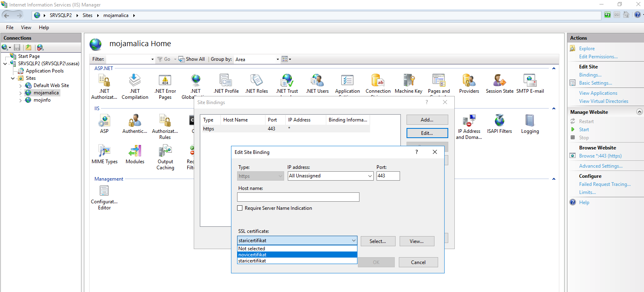Open Basic Settings... action link
This screenshot has width=644, height=292.
click(x=595, y=83)
